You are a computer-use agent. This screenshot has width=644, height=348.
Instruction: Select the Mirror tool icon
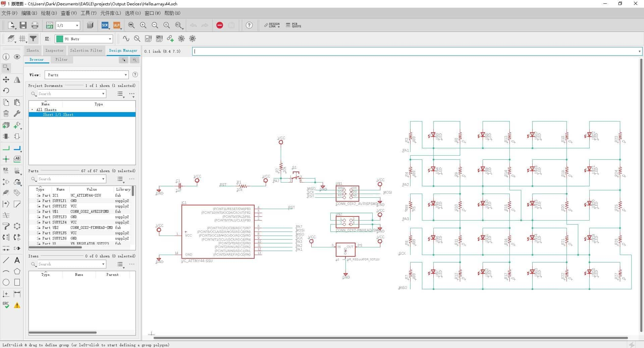click(17, 80)
